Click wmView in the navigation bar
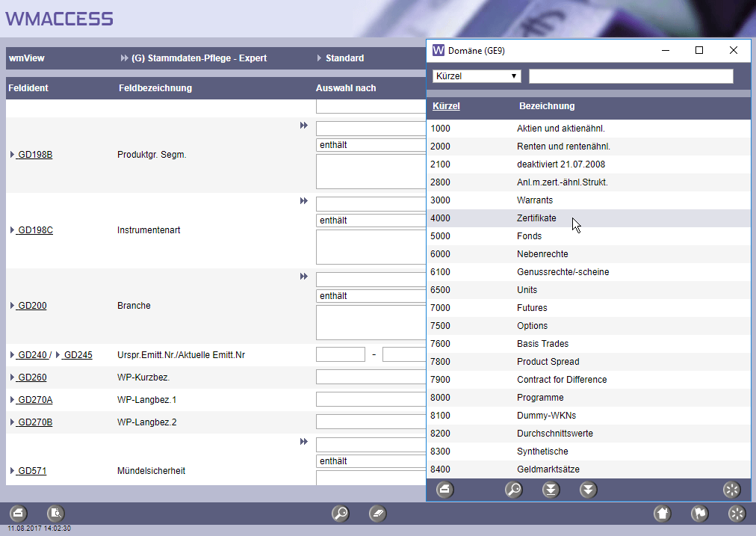Viewport: 756px width, 536px height. pos(26,58)
